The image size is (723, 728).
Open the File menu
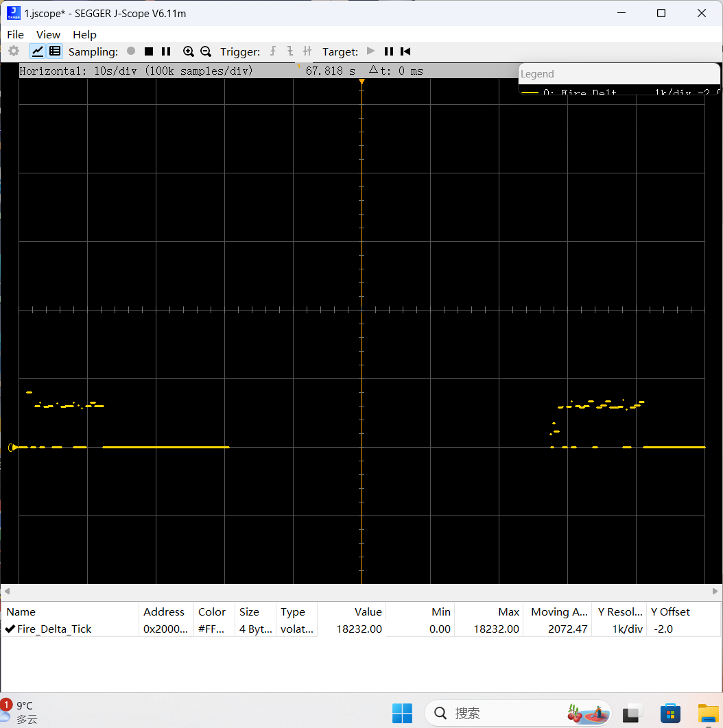[x=15, y=35]
